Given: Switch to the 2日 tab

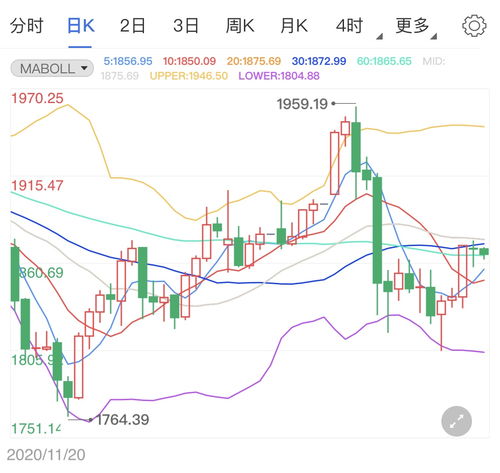Looking at the screenshot, I should coord(133,26).
